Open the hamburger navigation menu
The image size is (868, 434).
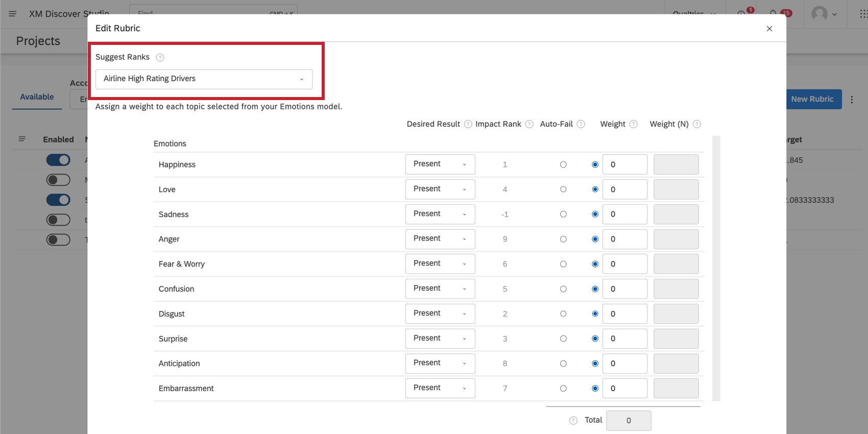13,14
